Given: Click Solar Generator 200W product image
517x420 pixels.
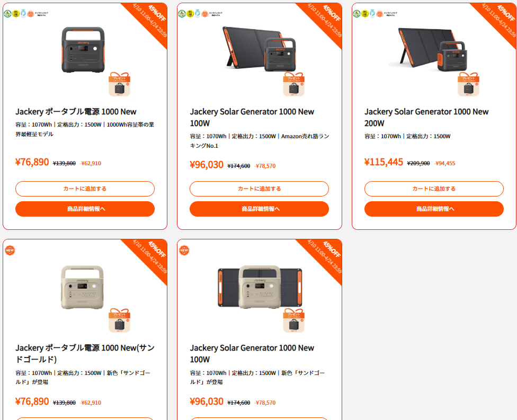Looking at the screenshot, I should [432, 49].
